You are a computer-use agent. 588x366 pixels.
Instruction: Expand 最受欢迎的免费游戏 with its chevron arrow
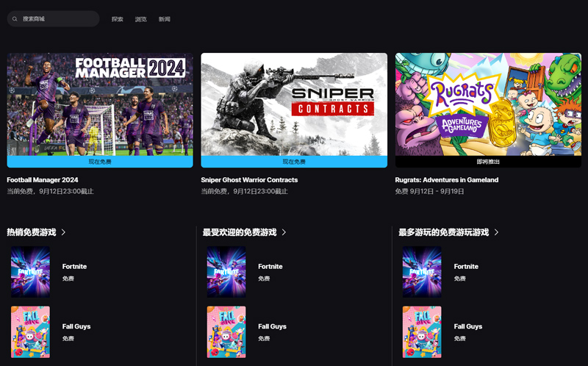[284, 232]
